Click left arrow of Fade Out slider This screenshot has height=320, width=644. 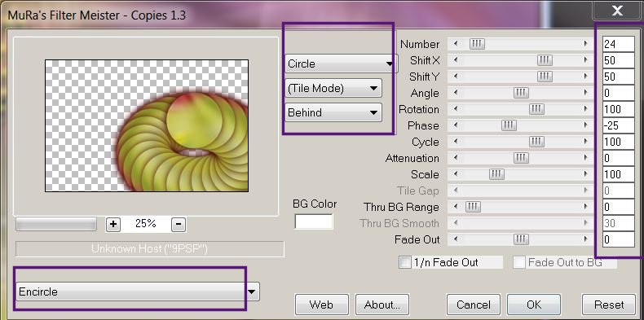click(456, 239)
